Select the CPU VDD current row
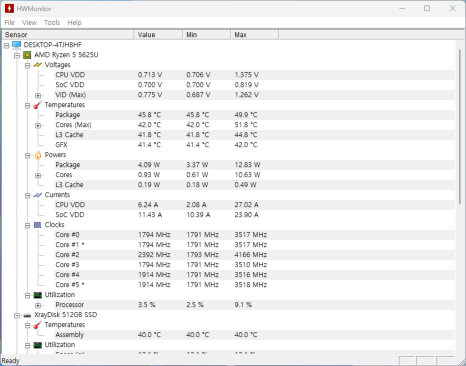The height and width of the screenshot is (366, 466). tap(255, 205)
